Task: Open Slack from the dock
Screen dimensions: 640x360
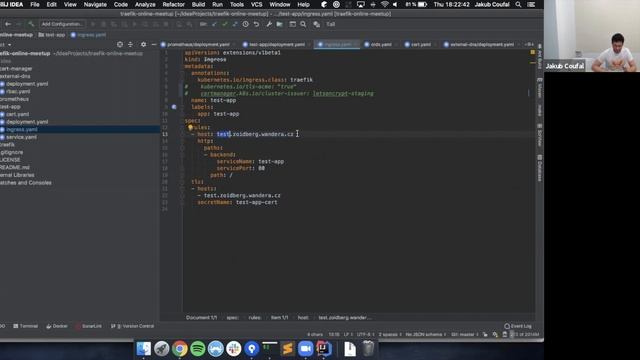Action: point(234,349)
